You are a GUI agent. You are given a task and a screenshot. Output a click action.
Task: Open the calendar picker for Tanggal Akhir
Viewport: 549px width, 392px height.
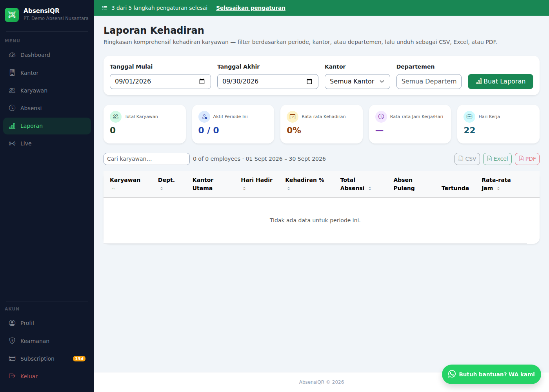309,82
